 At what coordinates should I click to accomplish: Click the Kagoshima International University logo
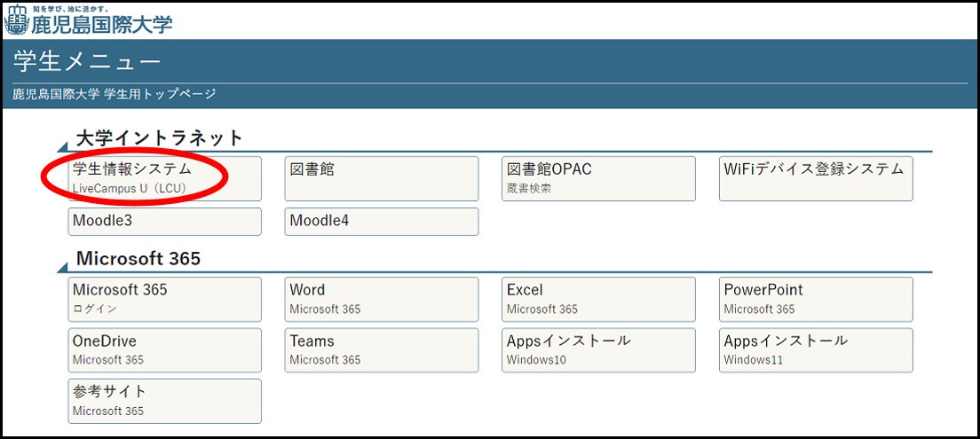coord(88,20)
